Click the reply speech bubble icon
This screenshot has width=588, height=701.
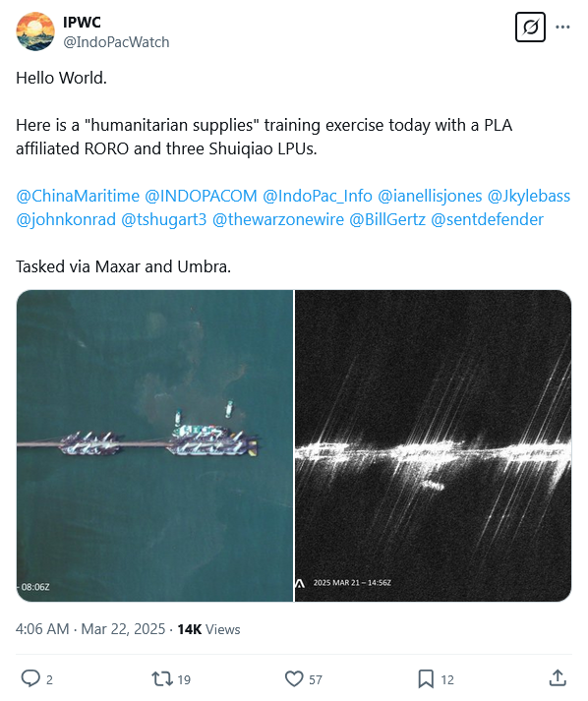pos(30,678)
